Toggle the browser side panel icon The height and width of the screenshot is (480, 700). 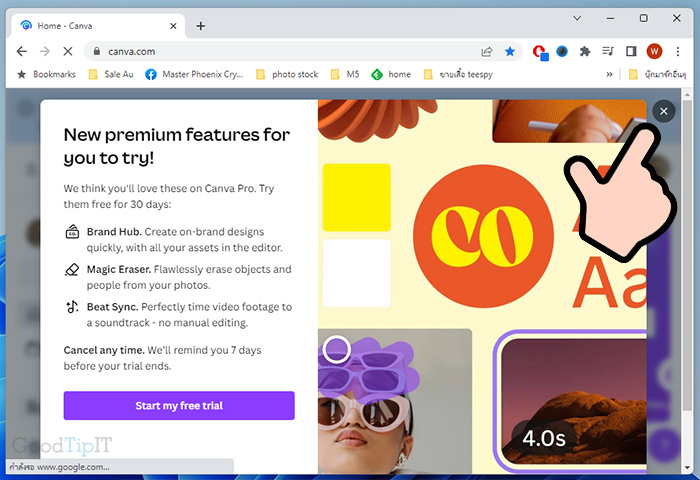(x=631, y=51)
